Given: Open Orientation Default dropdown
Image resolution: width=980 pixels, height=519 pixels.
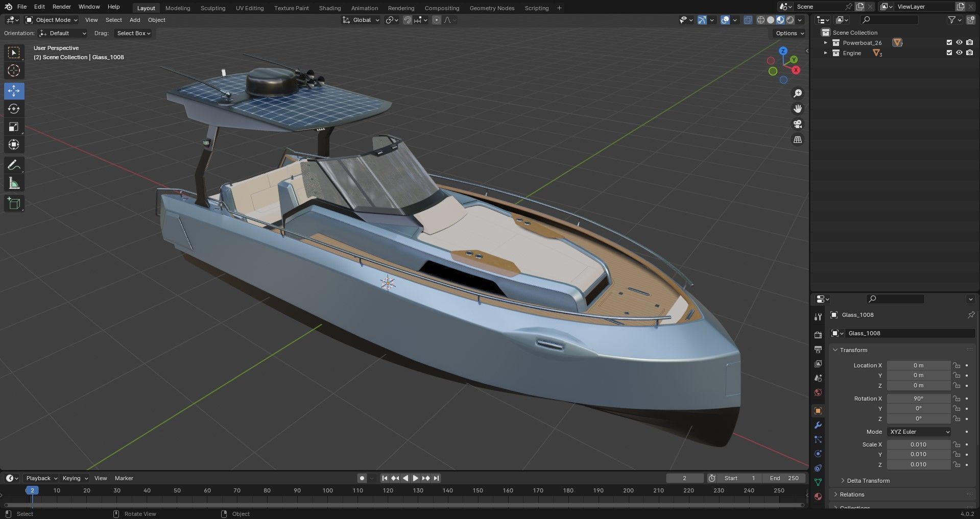Looking at the screenshot, I should (x=63, y=33).
